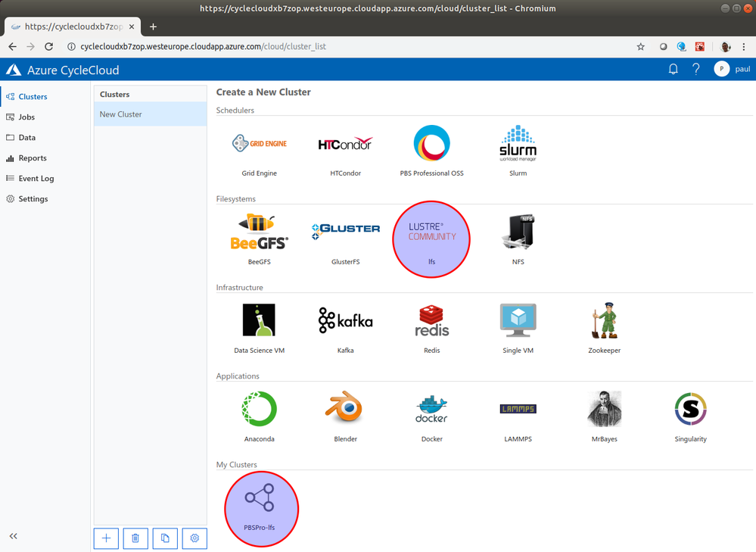This screenshot has width=756, height=552.
Task: Open the Reports section
Action: click(x=45, y=157)
